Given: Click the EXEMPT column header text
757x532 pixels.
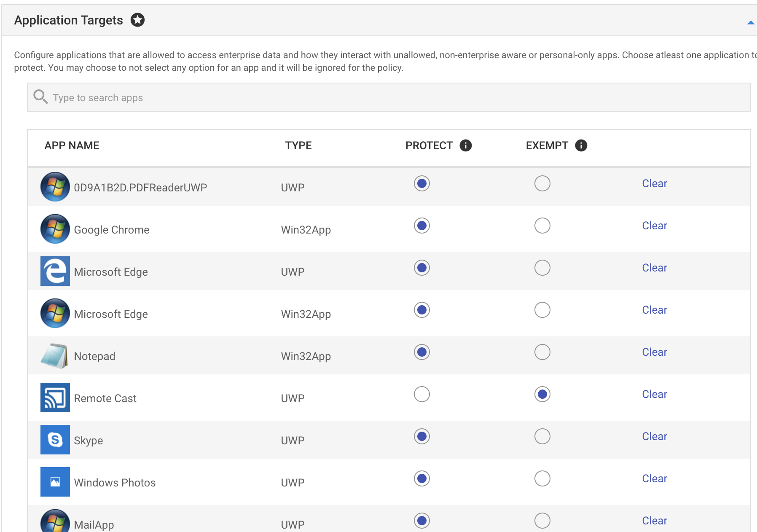Looking at the screenshot, I should pos(547,145).
